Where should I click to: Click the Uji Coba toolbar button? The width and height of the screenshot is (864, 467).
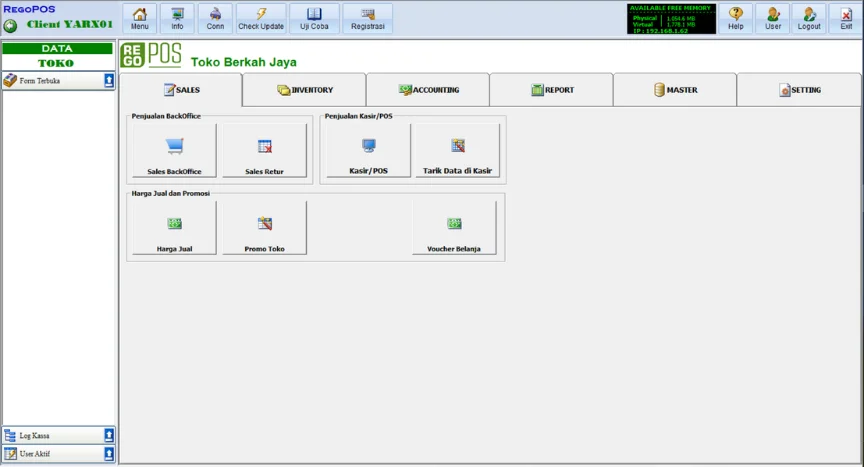click(314, 18)
